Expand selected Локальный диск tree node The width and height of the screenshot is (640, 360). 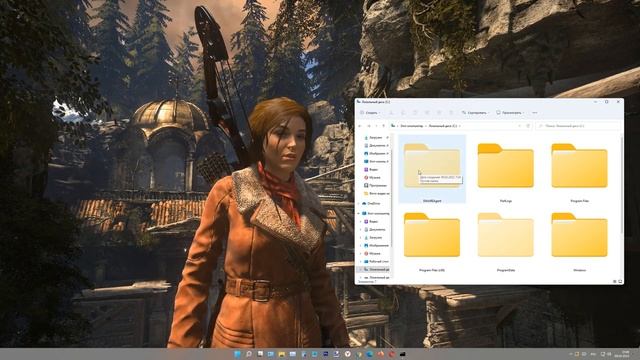361,269
